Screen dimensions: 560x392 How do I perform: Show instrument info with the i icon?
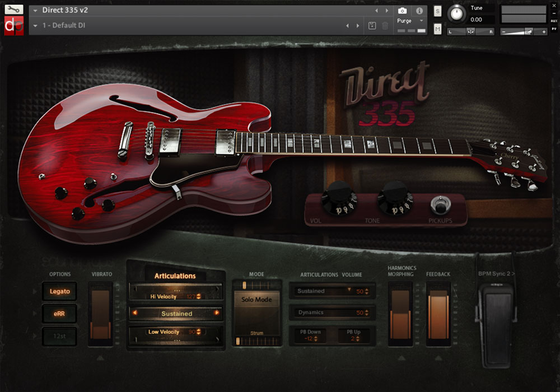(419, 11)
